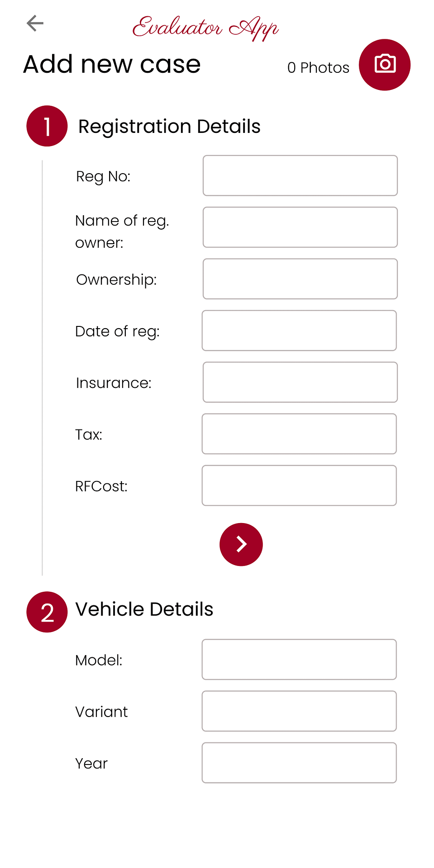This screenshot has height=868, width=434.
Task: Click the Tax input field
Action: (299, 434)
